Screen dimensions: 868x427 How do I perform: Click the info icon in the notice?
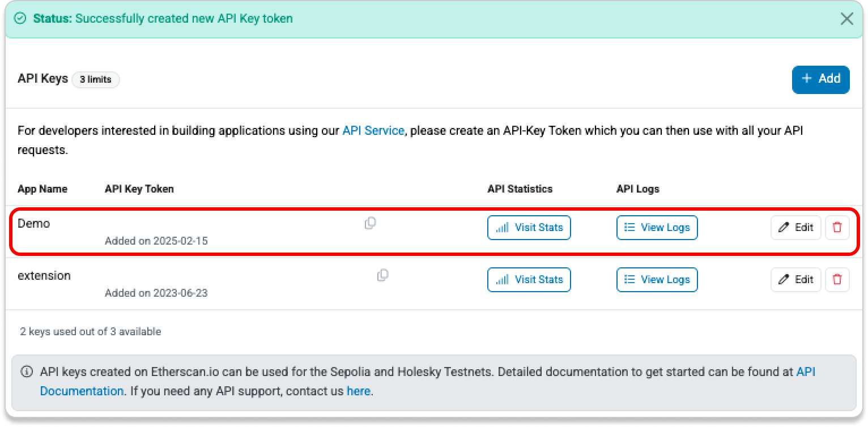coord(27,373)
